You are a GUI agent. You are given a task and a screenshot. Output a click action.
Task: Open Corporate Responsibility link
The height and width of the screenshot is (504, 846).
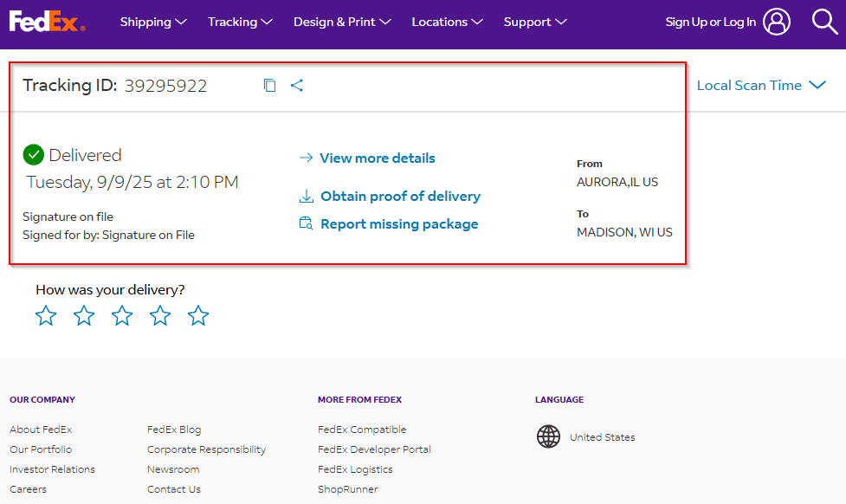(207, 449)
